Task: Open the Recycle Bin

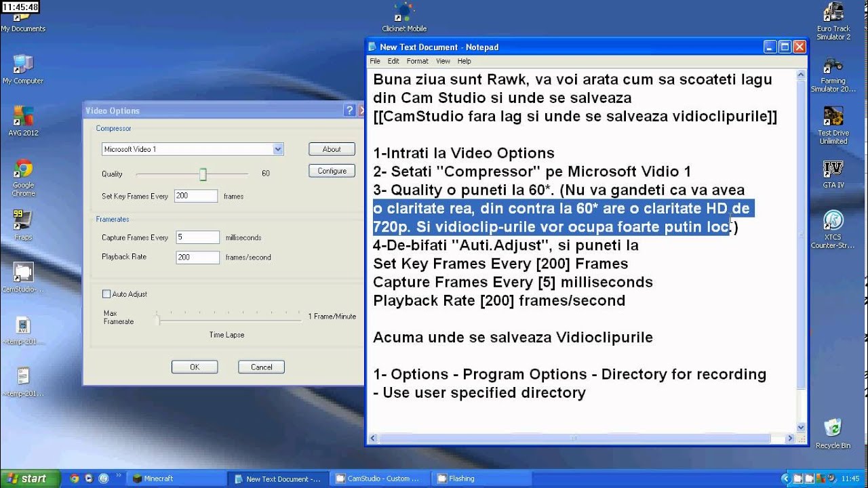Action: (833, 433)
